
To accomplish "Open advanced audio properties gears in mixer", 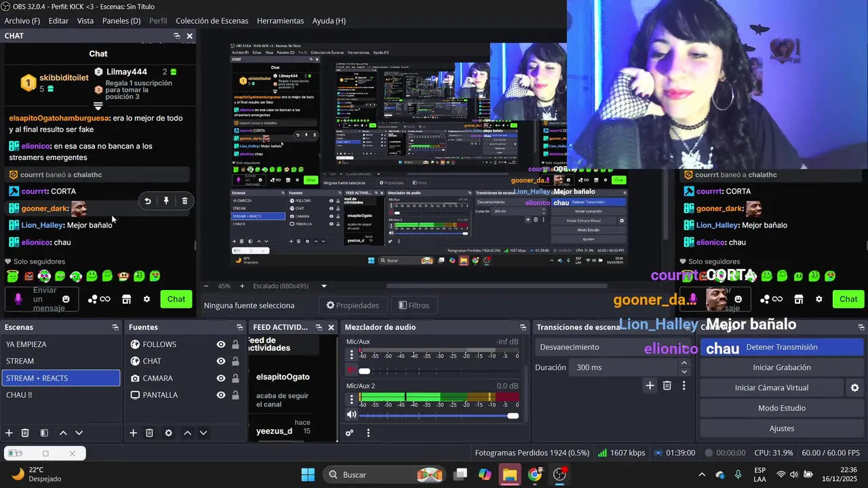I will 349,433.
